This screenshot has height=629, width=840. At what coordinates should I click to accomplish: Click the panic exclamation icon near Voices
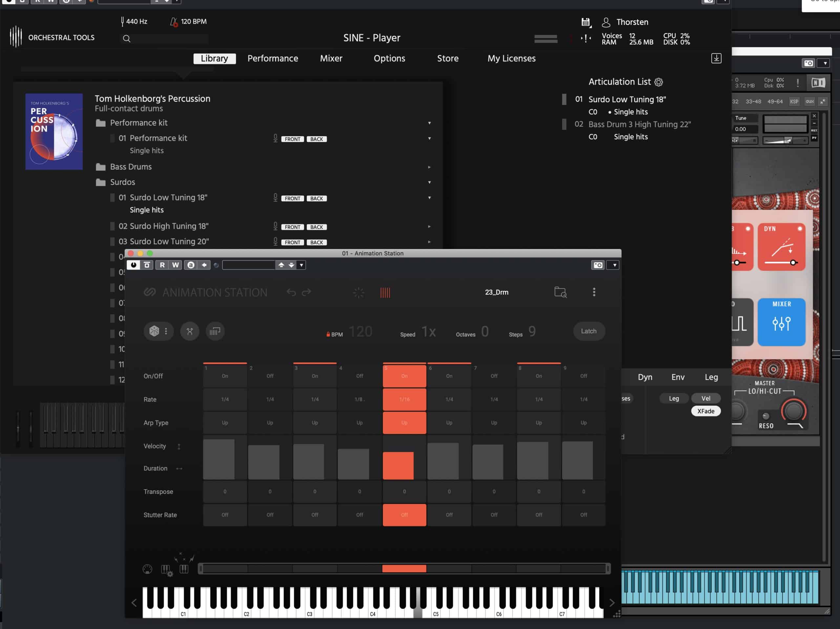tap(586, 38)
